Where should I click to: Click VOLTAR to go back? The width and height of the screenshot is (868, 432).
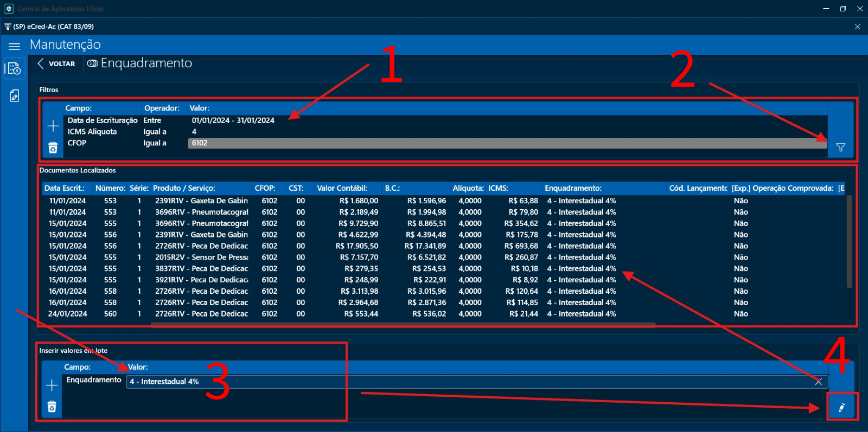pos(56,64)
